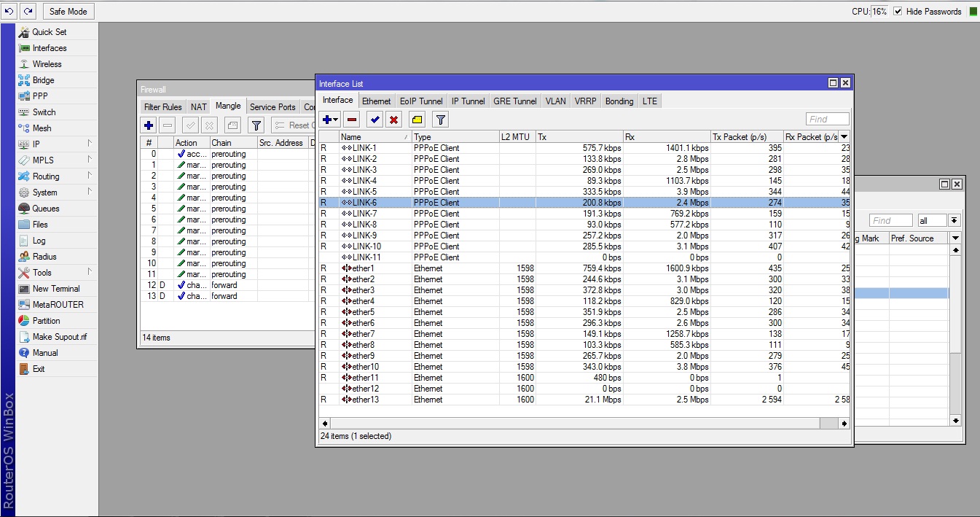The width and height of the screenshot is (980, 517).
Task: Click the redo arrow icon
Action: [28, 11]
